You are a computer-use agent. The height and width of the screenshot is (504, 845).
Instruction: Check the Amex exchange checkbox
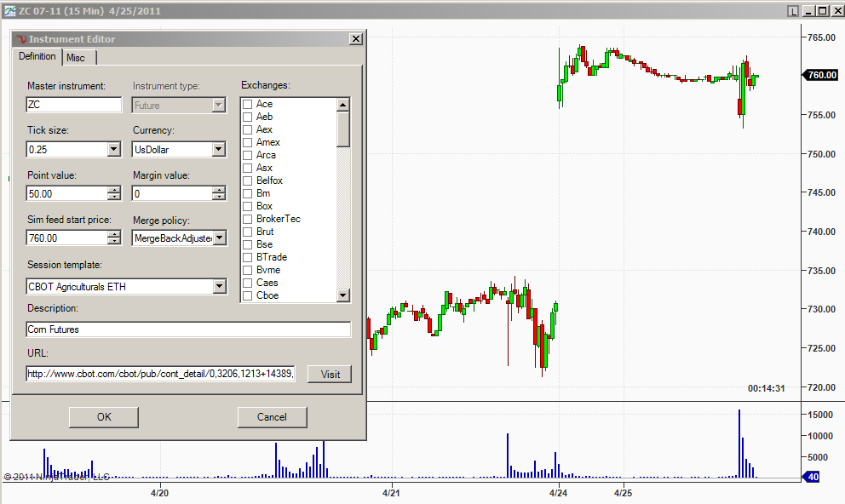point(247,143)
